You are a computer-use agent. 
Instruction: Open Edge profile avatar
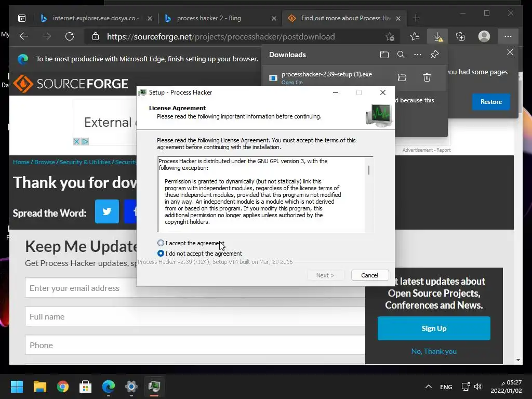click(x=484, y=36)
